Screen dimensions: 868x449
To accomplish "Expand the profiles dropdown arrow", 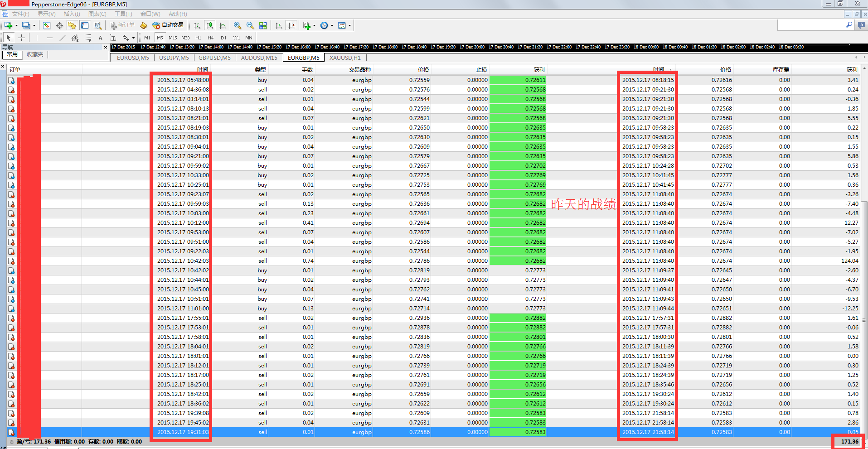I will point(34,25).
